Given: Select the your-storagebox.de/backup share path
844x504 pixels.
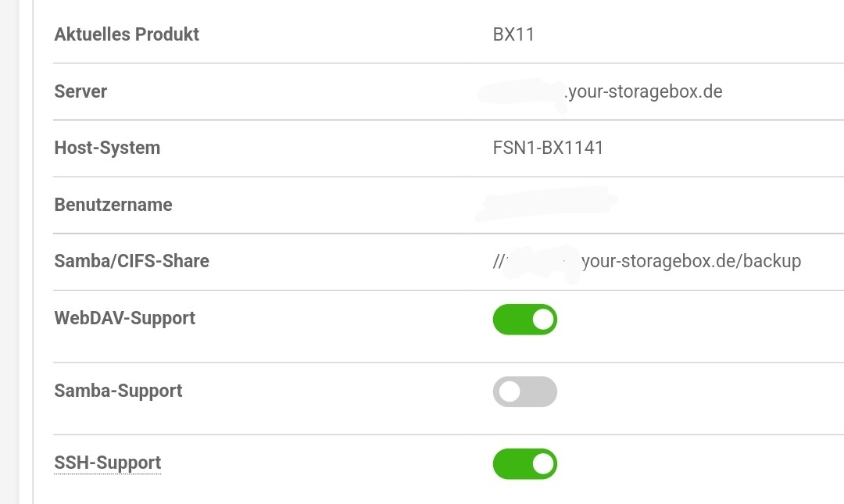Looking at the screenshot, I should [692, 261].
